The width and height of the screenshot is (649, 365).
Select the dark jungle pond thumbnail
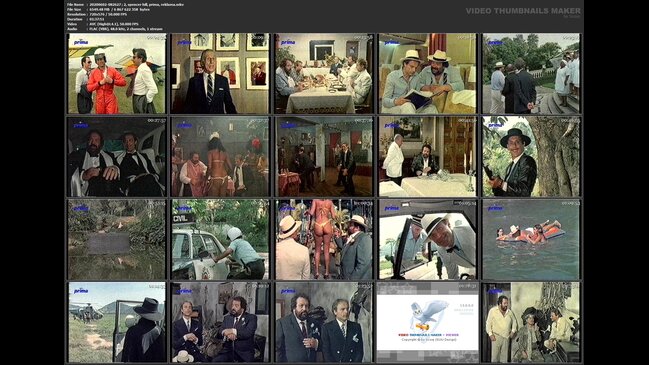[x=117, y=240]
